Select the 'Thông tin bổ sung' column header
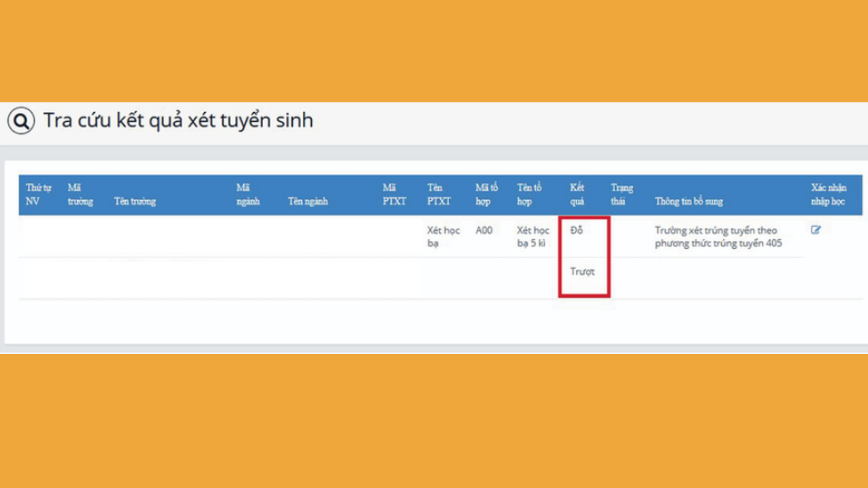Screen dimensions: 868x488 click(689, 201)
